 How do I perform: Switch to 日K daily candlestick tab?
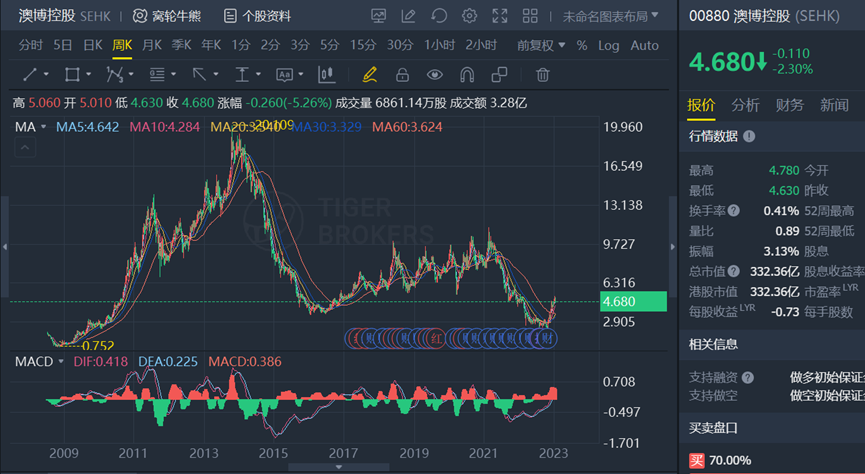click(93, 45)
